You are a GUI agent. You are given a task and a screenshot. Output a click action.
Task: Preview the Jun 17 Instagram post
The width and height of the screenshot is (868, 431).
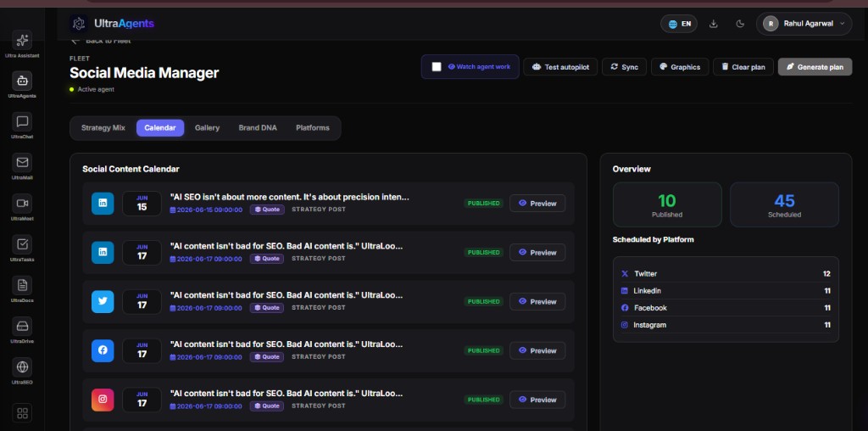click(537, 400)
